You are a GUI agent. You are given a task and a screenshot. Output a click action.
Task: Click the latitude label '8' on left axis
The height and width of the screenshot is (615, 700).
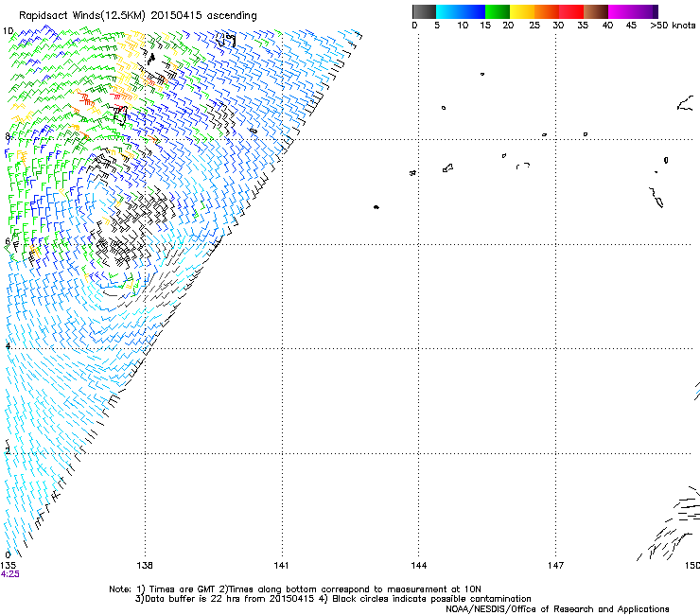coord(8,136)
